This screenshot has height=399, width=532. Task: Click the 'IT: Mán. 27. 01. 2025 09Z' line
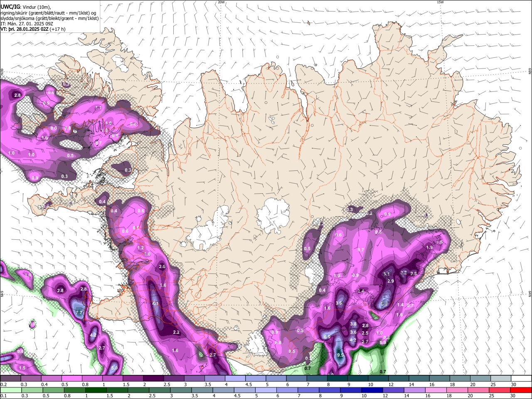(x=27, y=24)
